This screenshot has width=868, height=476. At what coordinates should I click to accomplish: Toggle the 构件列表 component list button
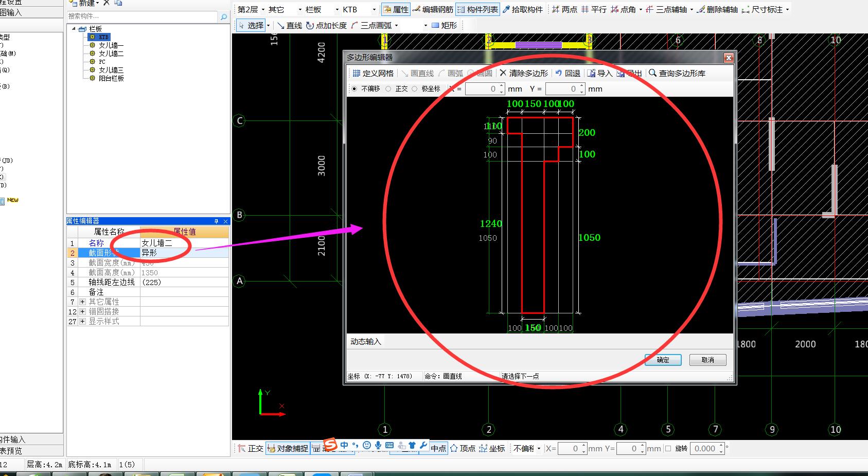point(477,9)
